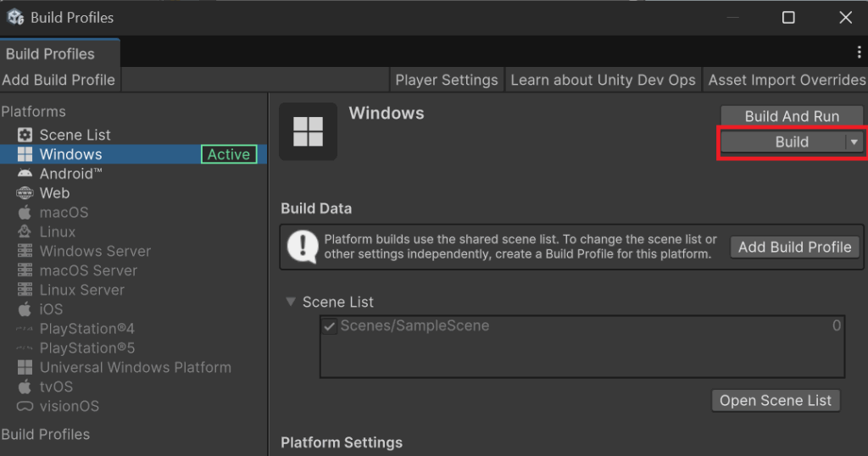Click the Open Scene List button
Image resolution: width=868 pixels, height=456 pixels.
point(776,400)
